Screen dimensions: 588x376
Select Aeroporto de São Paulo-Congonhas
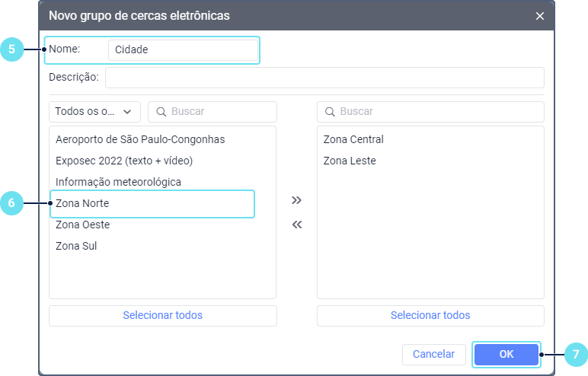click(x=140, y=139)
